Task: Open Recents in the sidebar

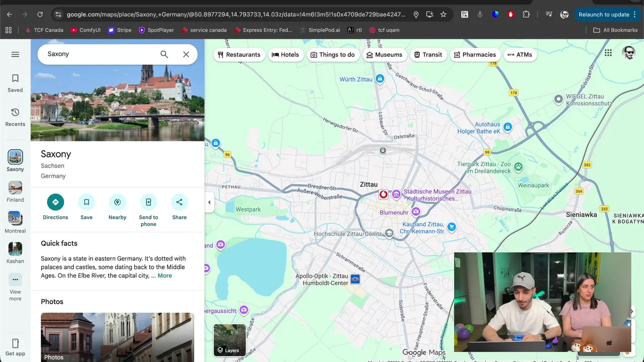Action: pyautogui.click(x=15, y=117)
